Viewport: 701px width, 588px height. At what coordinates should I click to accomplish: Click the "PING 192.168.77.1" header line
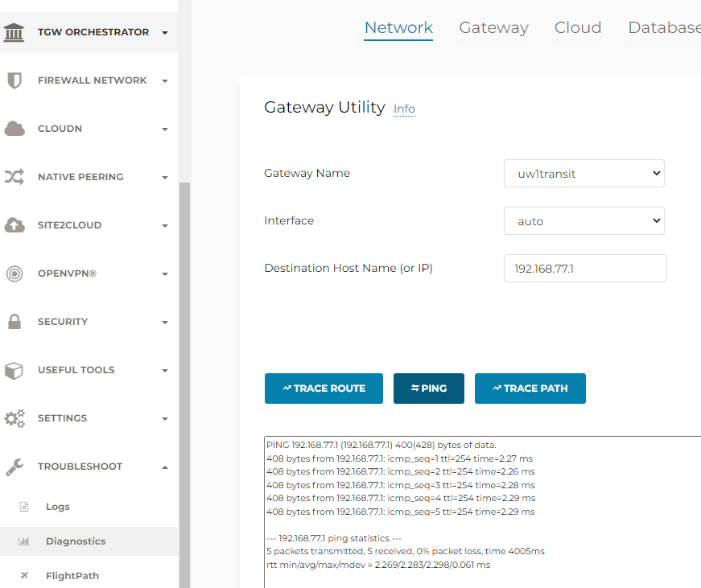(381, 445)
